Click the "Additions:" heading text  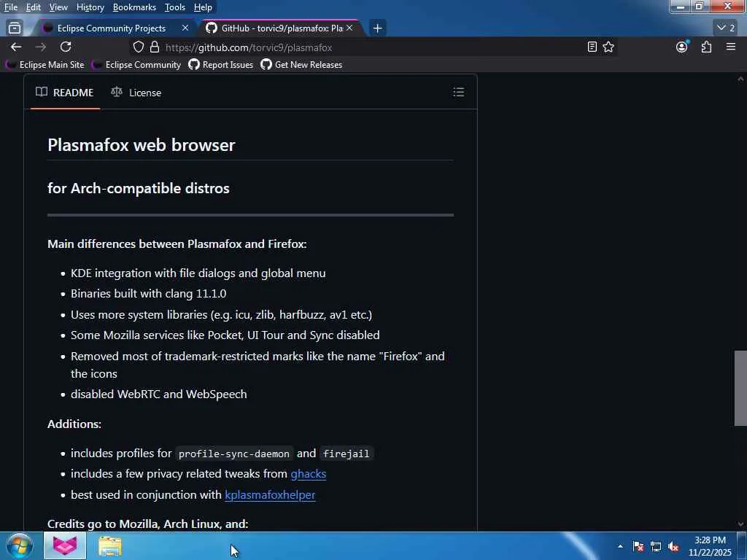(x=74, y=424)
